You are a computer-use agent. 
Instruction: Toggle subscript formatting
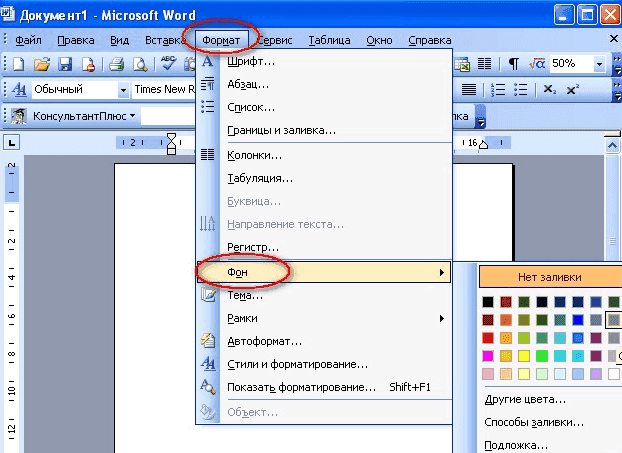coord(549,90)
